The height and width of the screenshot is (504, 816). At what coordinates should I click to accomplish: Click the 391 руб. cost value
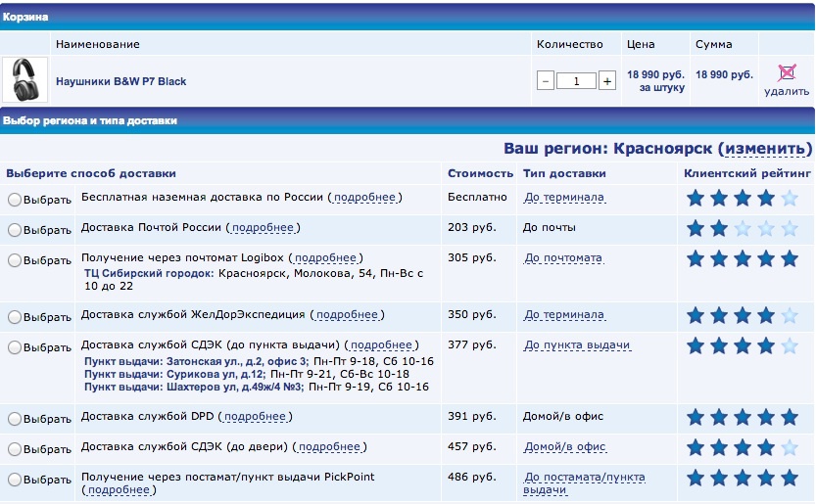point(471,416)
